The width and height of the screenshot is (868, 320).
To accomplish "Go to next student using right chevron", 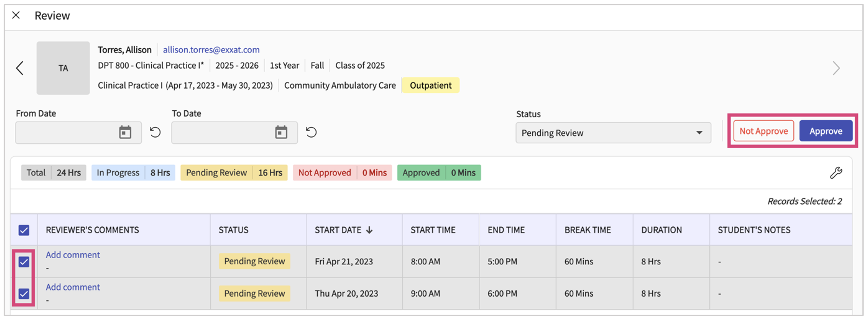I will (836, 68).
